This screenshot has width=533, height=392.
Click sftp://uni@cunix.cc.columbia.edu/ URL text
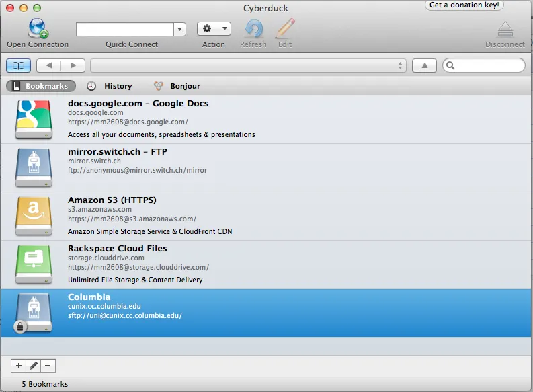125,315
